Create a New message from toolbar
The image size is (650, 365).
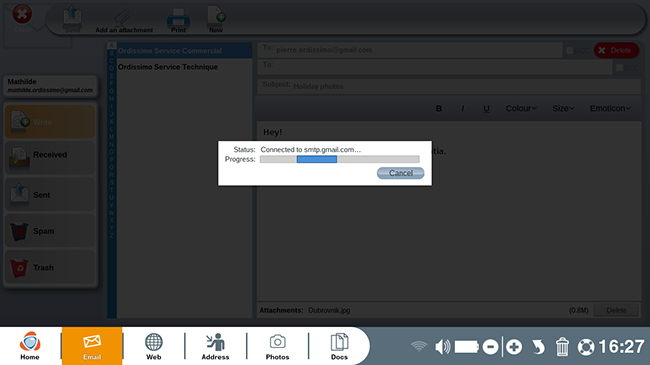pyautogui.click(x=216, y=19)
